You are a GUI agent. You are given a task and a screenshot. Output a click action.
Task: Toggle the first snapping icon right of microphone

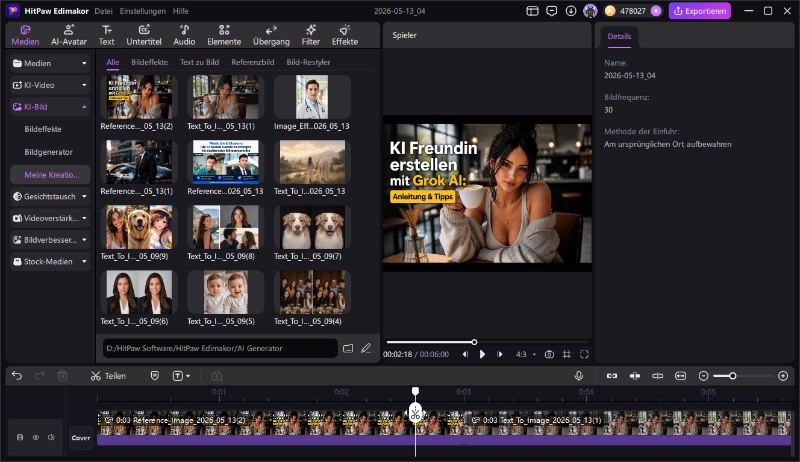point(612,376)
